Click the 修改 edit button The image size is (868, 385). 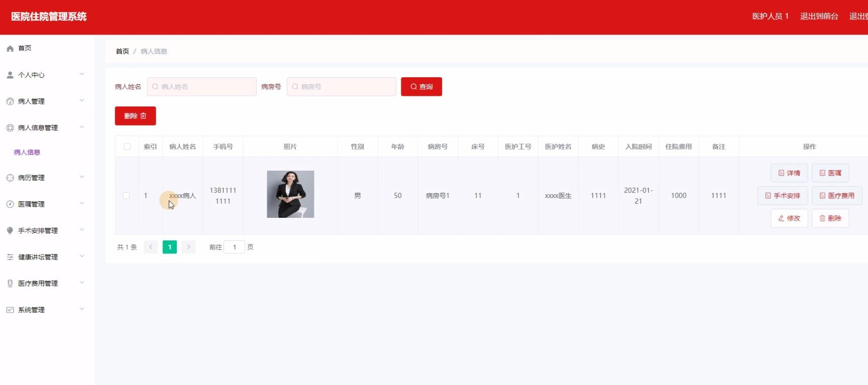pyautogui.click(x=789, y=218)
